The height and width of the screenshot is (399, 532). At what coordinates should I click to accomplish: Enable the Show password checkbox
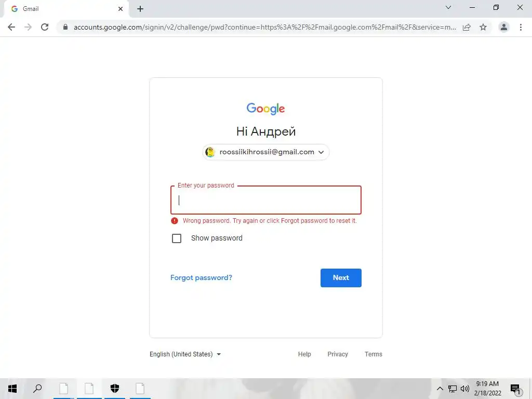(x=177, y=238)
